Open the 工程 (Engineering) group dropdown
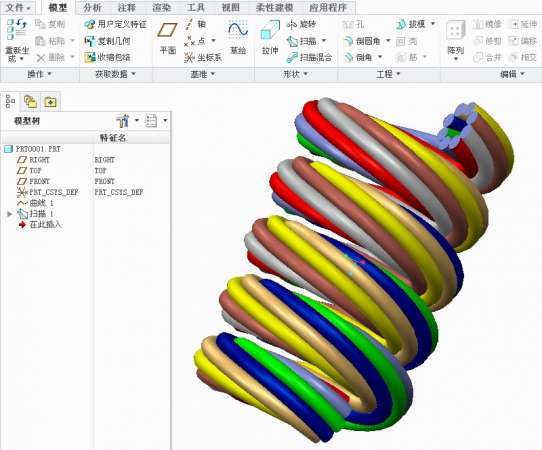542x450 pixels. tap(388, 74)
